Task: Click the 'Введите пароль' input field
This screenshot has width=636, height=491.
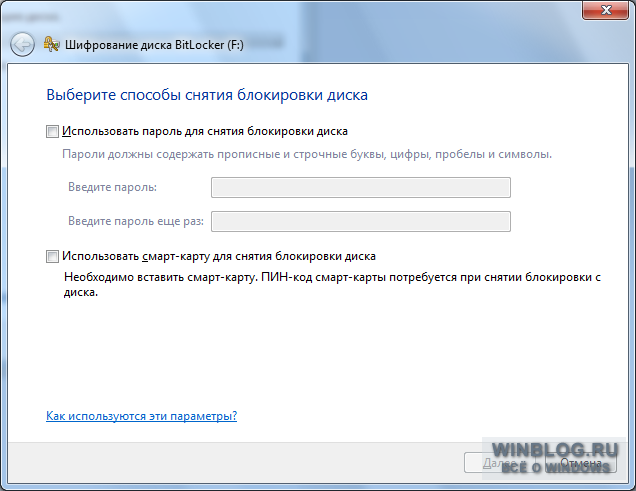Action: 361,187
